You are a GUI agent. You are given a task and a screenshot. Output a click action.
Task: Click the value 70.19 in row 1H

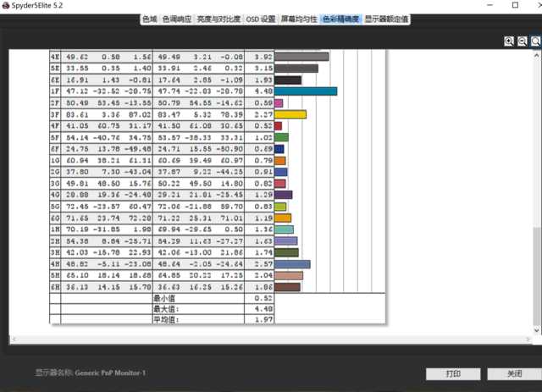77,229
